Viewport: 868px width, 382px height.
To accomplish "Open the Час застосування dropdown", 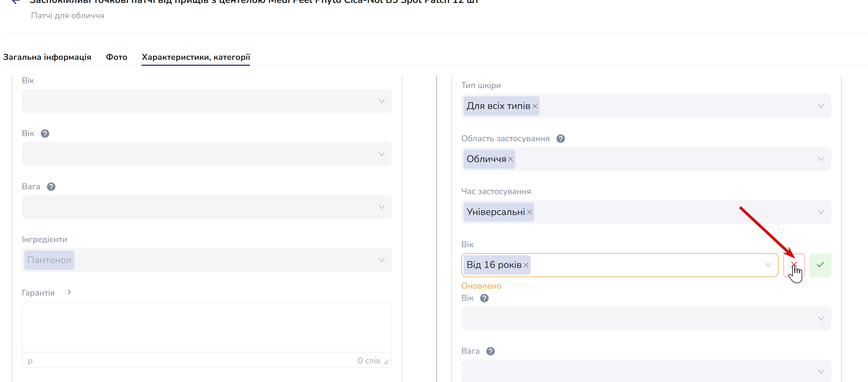I will point(646,212).
